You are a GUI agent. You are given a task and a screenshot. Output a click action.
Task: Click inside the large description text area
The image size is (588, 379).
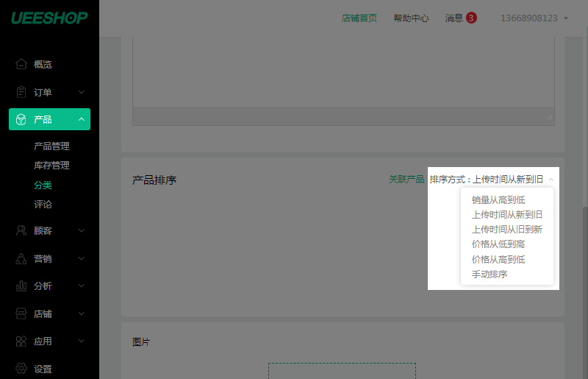click(343, 71)
